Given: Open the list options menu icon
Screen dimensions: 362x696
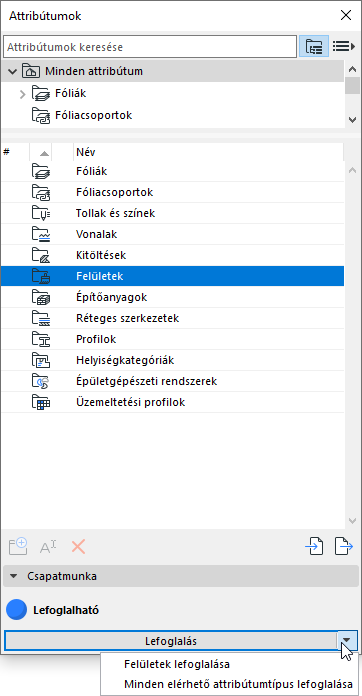Looking at the screenshot, I should click(344, 46).
